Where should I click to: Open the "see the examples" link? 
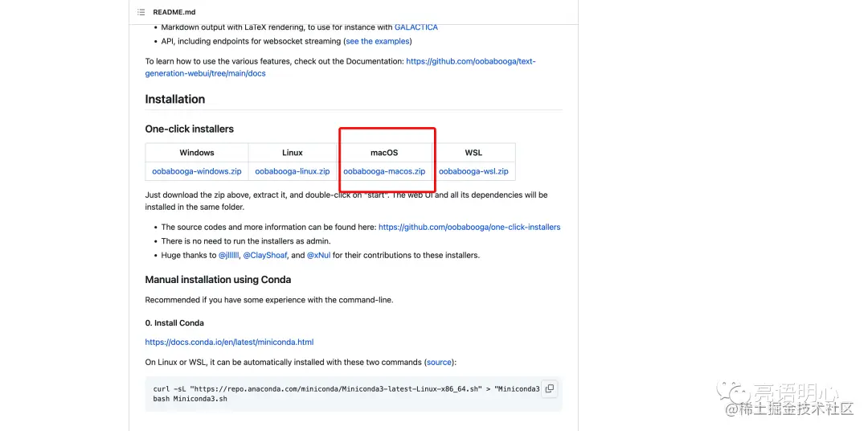pos(378,41)
